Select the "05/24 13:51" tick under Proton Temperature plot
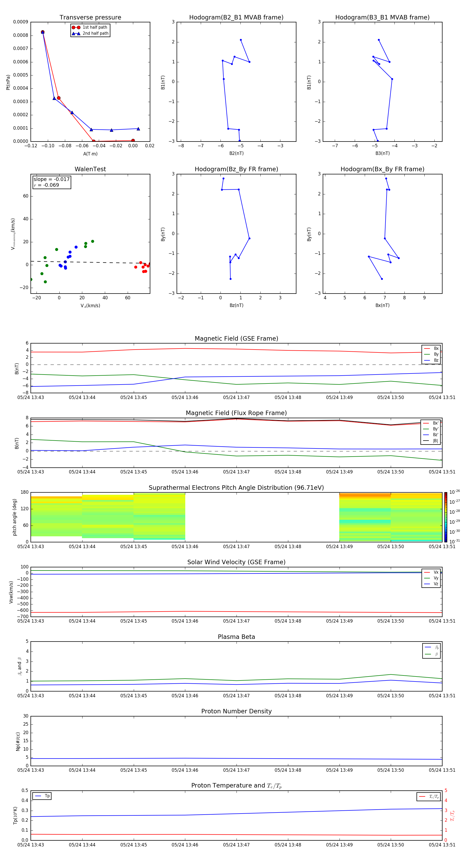Viewport: 473px width, 868px height. pyautogui.click(x=442, y=845)
